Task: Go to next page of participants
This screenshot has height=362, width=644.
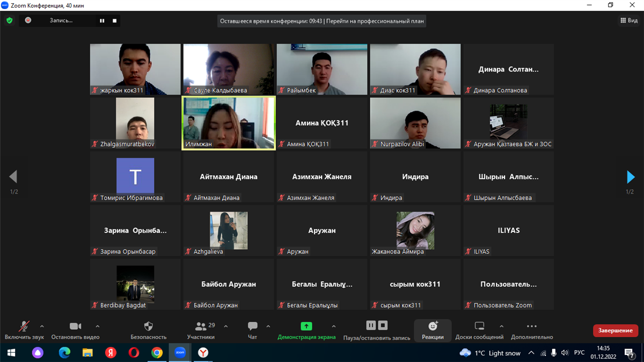Action: [631, 177]
